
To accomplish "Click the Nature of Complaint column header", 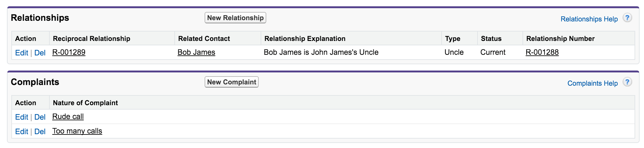I will tap(85, 103).
